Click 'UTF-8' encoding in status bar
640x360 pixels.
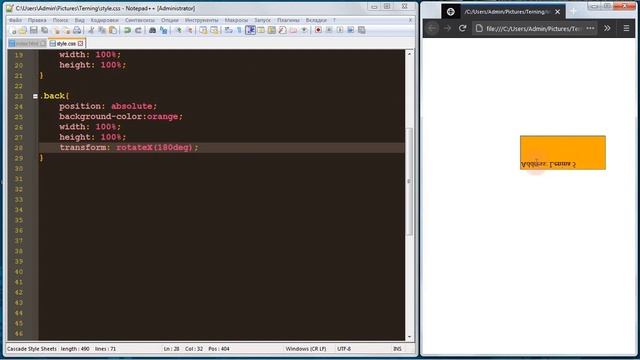[344, 349]
